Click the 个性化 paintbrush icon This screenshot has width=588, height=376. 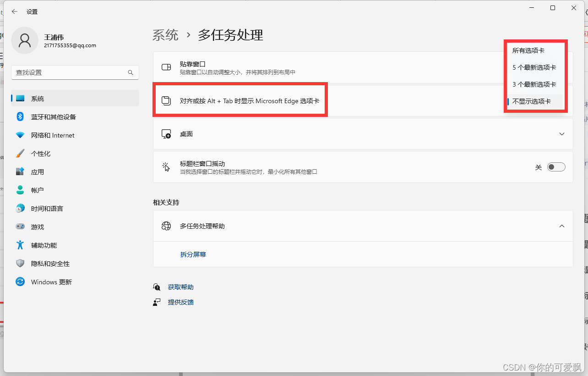(x=20, y=153)
